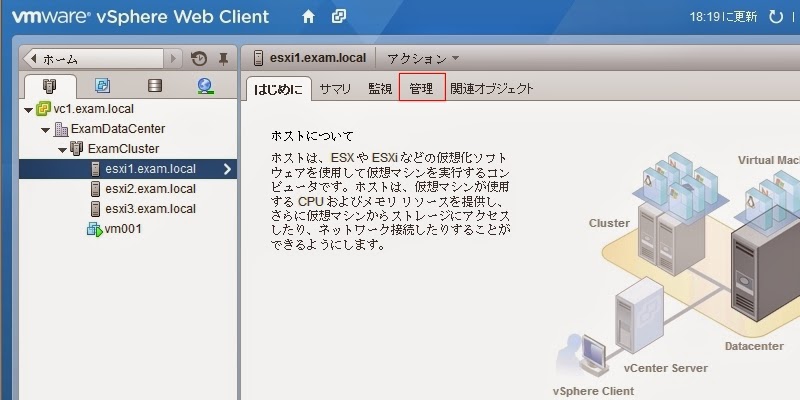Switch to the 監視 tab
The image size is (800, 400).
click(x=380, y=89)
